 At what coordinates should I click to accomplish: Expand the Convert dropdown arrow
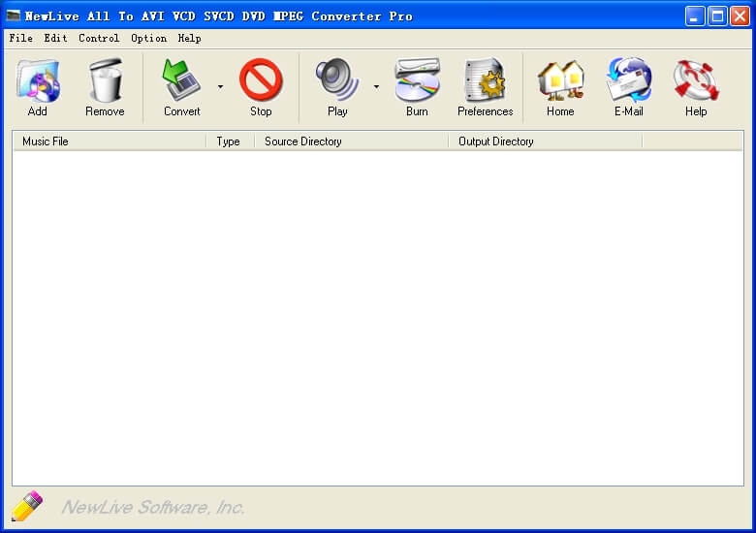[220, 87]
